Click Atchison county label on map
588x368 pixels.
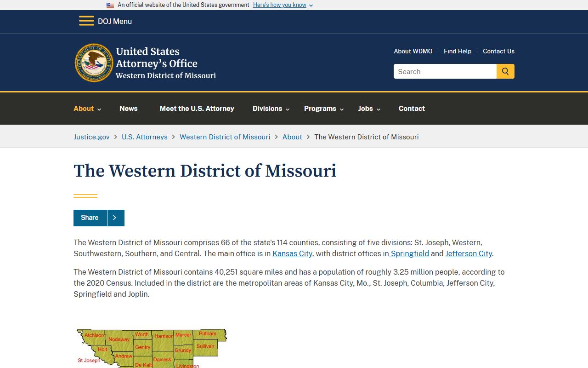point(94,335)
